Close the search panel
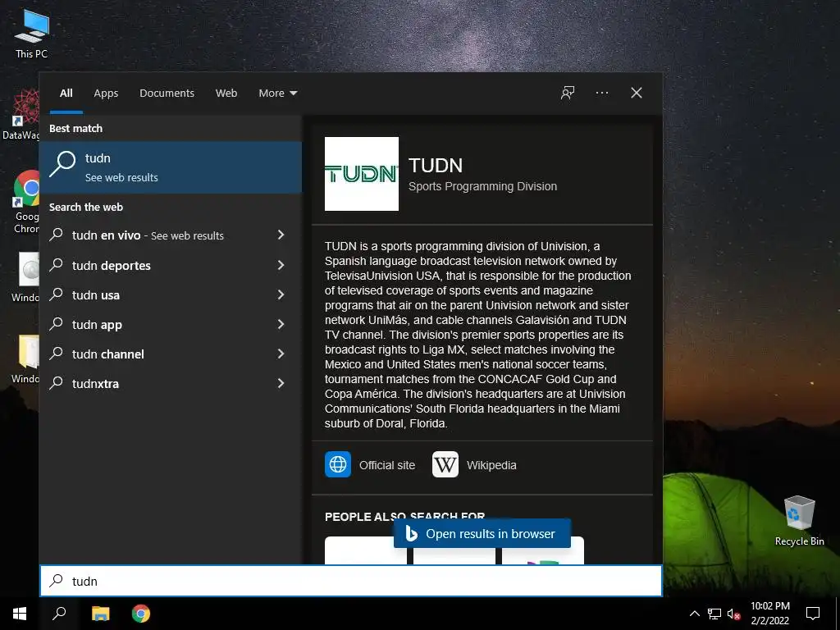Viewport: 840px width, 630px height. 636,94
